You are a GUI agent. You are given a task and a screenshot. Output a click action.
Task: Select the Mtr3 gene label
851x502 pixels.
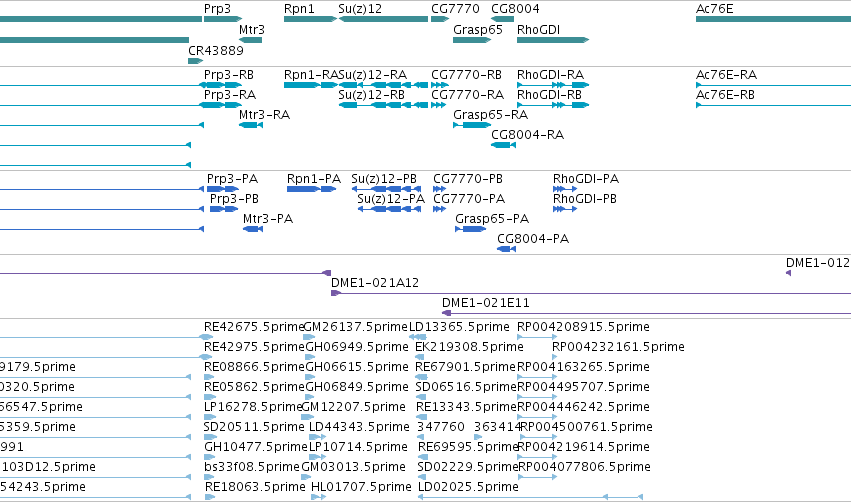pyautogui.click(x=252, y=30)
